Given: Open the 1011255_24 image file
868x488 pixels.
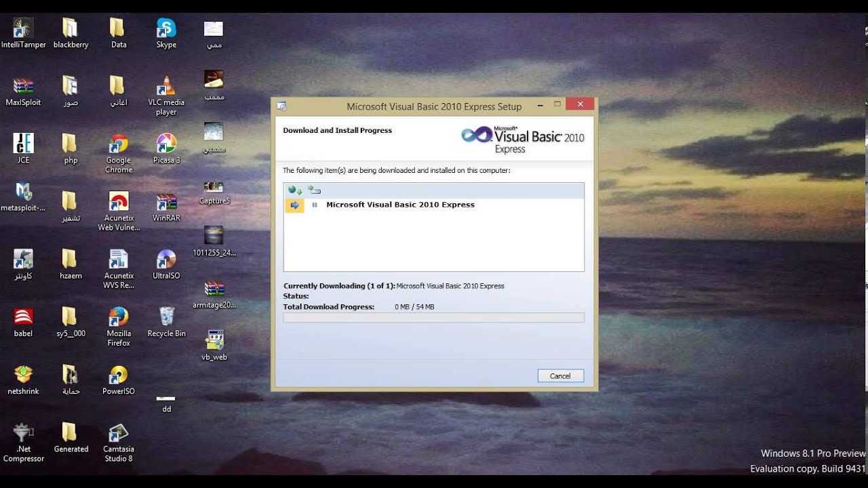Looking at the screenshot, I should coord(214,236).
